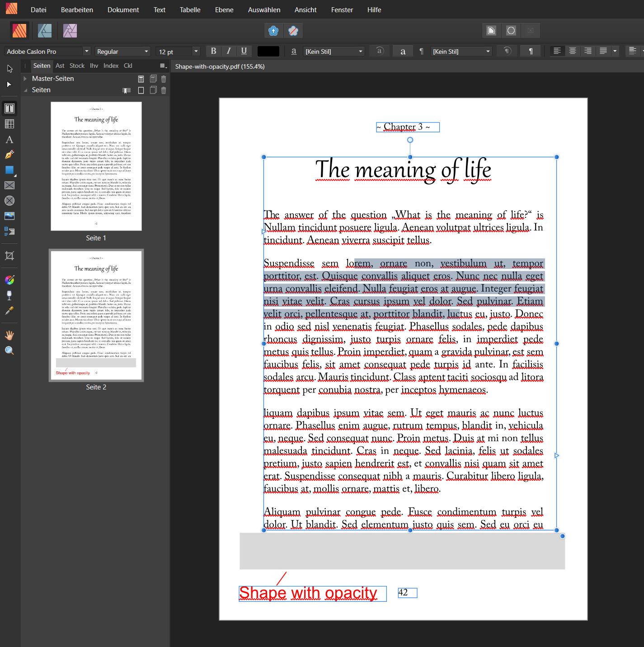Select the Picture Frame Rectangle tool
This screenshot has width=644, height=647.
pos(9,185)
